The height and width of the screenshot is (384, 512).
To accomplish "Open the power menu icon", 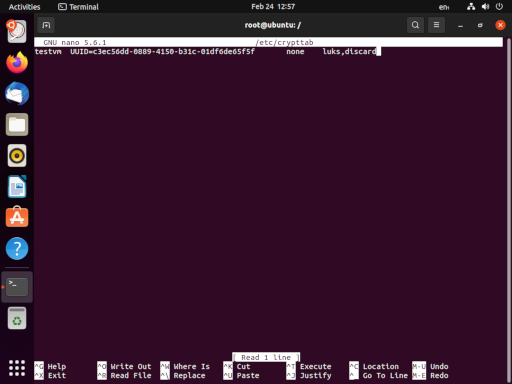I will pos(499,7).
